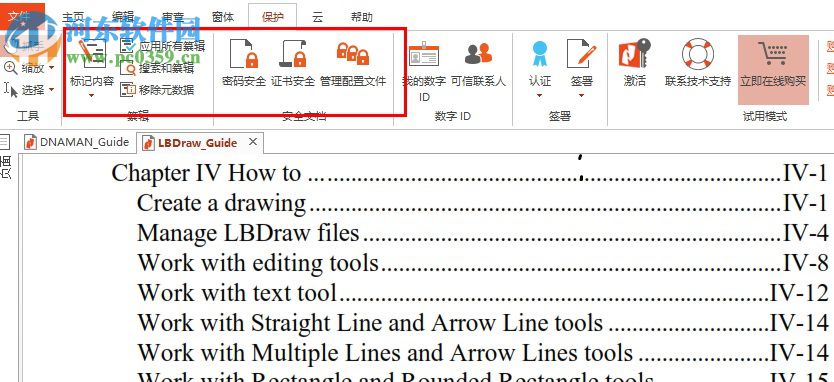Screen dimensions: 834x382
Task: Open 我的数字ID
Action: pos(424,71)
